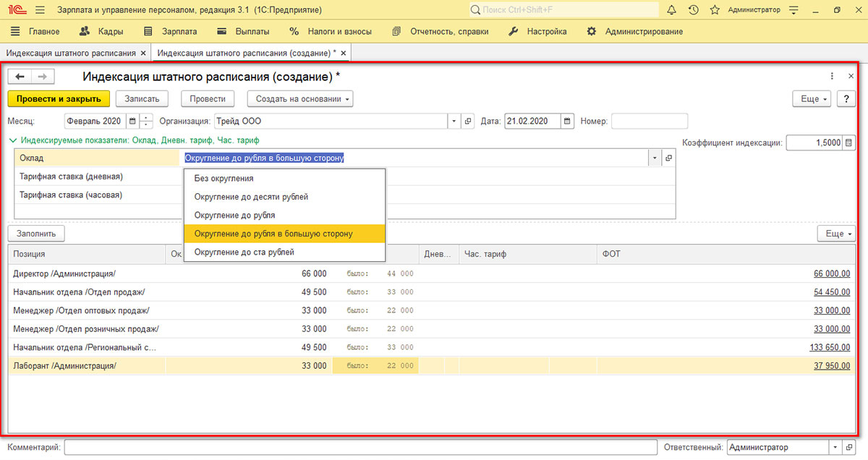The height and width of the screenshot is (460, 868).
Task: Click into the Комментарий input field
Action: click(x=359, y=448)
